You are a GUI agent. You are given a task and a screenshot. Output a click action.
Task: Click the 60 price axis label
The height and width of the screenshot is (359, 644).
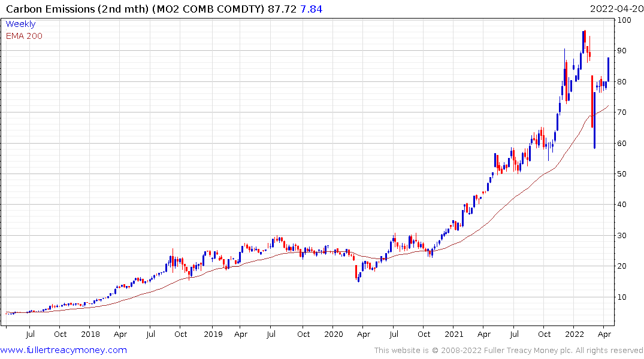coord(622,143)
